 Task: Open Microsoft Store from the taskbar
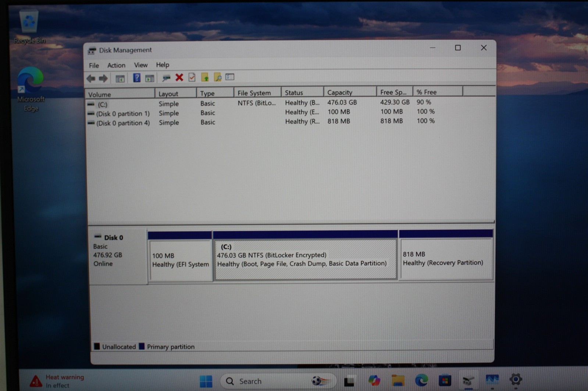pos(445,380)
